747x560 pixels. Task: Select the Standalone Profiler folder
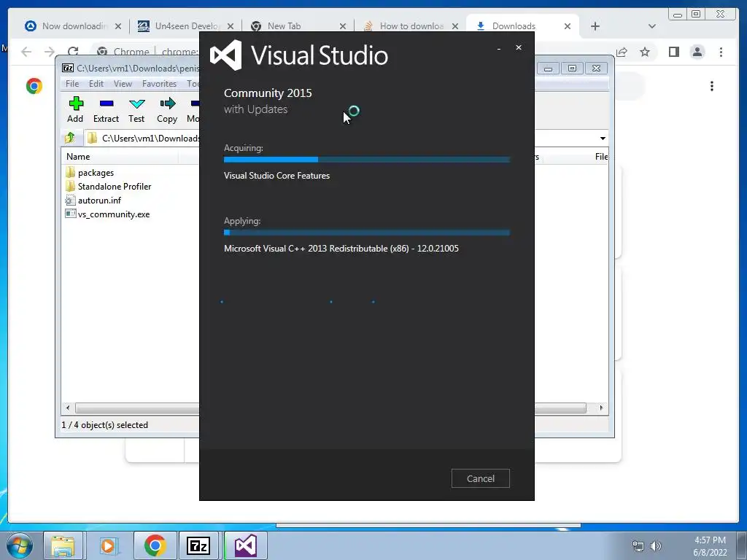pos(115,186)
